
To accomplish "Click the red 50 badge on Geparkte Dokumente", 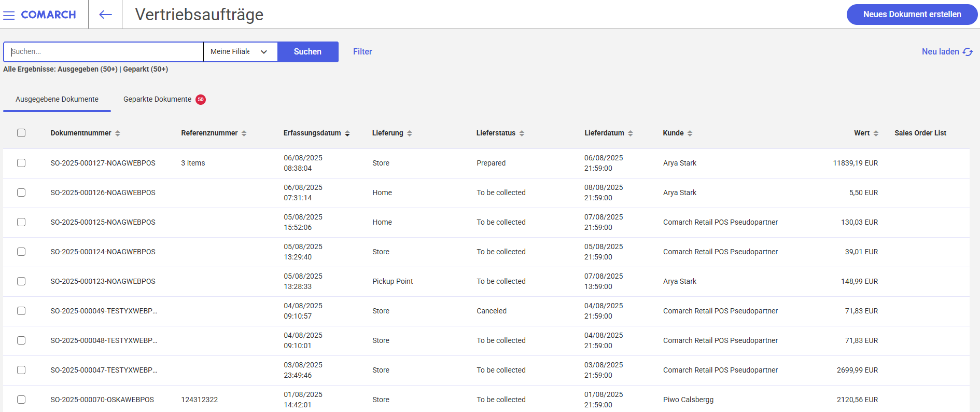I will click(x=201, y=100).
